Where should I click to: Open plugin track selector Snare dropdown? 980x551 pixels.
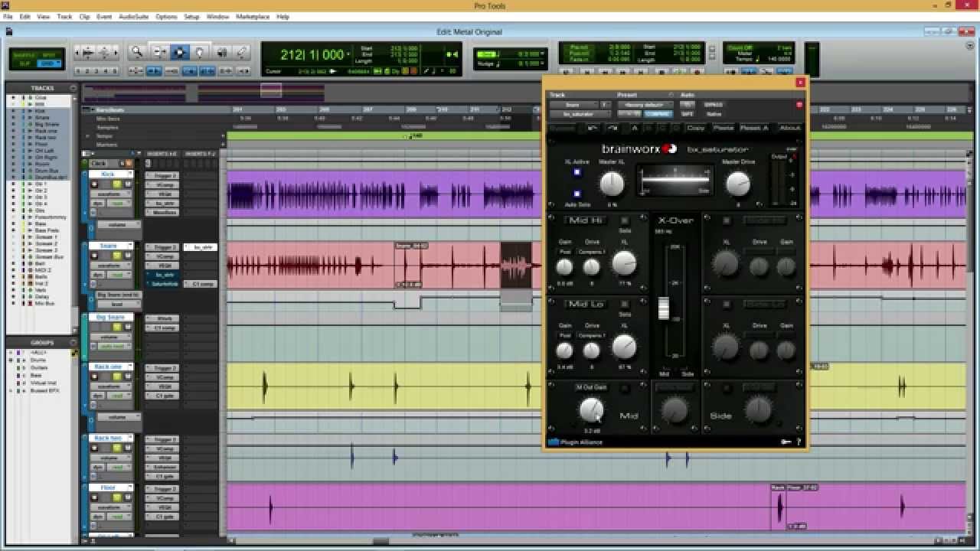(x=573, y=105)
